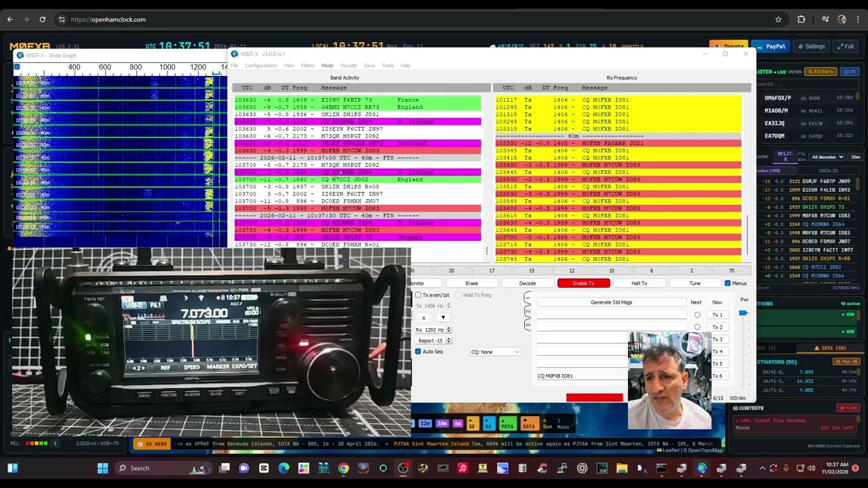This screenshot has width=868, height=488.
Task: Send Tx 6 message now
Action: pos(717,376)
